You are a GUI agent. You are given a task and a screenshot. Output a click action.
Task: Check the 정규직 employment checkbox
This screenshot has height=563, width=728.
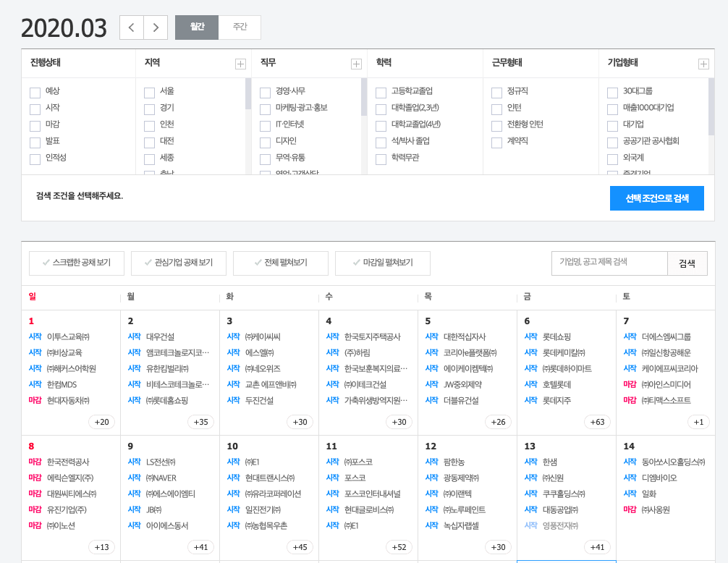[x=496, y=93]
